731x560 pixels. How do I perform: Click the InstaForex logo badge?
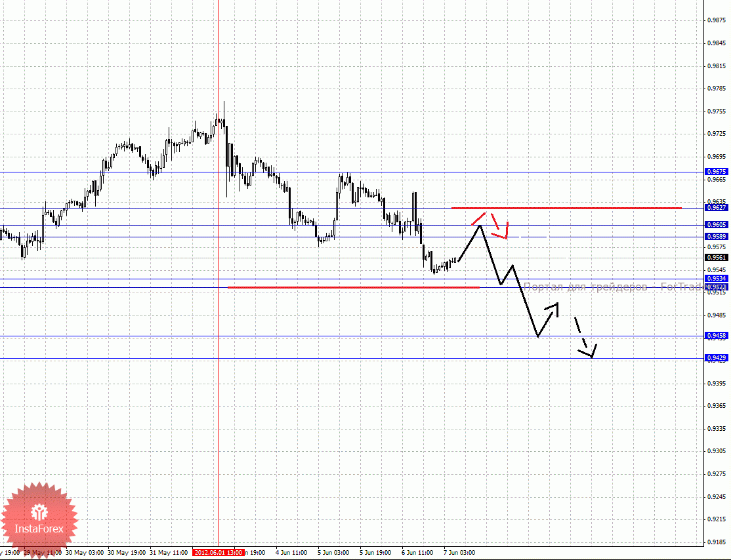(x=39, y=519)
